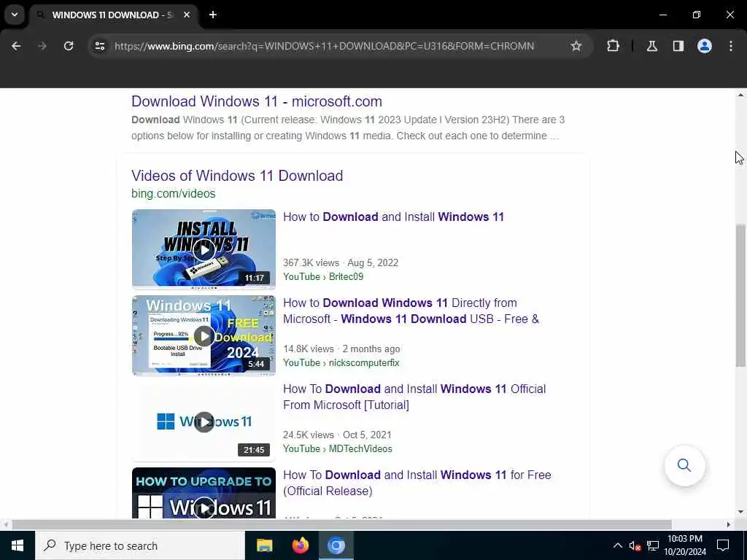Toggle the Chrome side panel
The image size is (747, 560).
(x=678, y=46)
